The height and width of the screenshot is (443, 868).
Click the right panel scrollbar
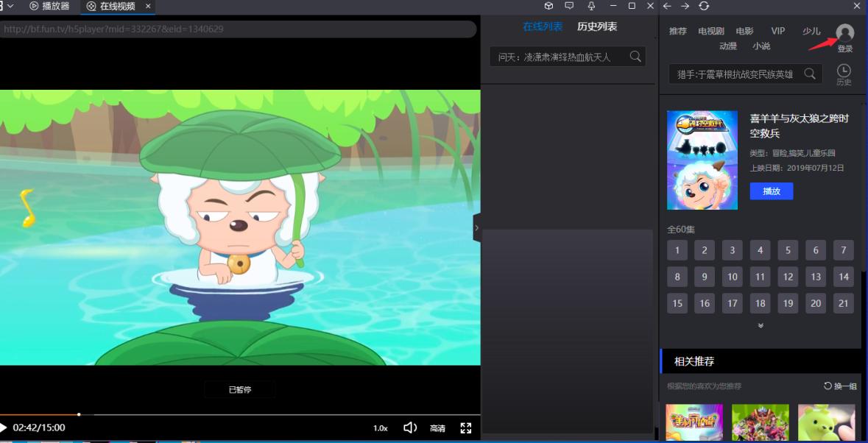(864, 188)
